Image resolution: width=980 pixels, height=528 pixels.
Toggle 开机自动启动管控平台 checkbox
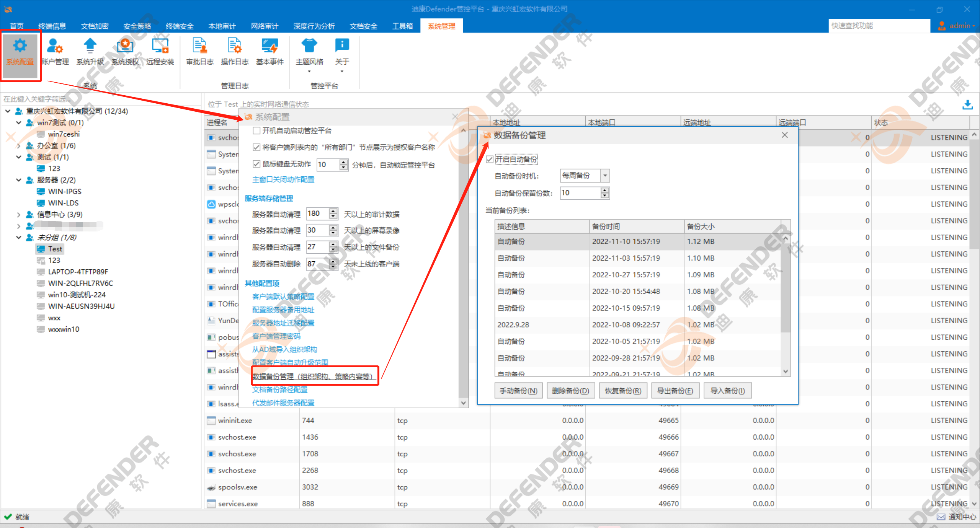pos(256,131)
